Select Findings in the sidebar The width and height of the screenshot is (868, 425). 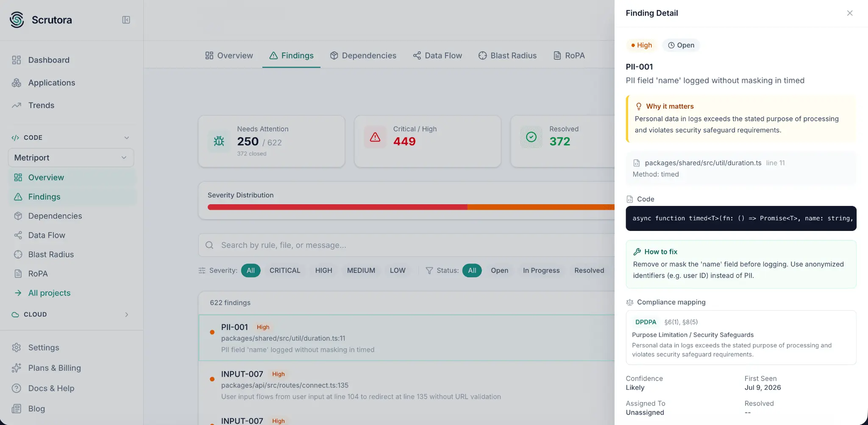(x=72, y=197)
